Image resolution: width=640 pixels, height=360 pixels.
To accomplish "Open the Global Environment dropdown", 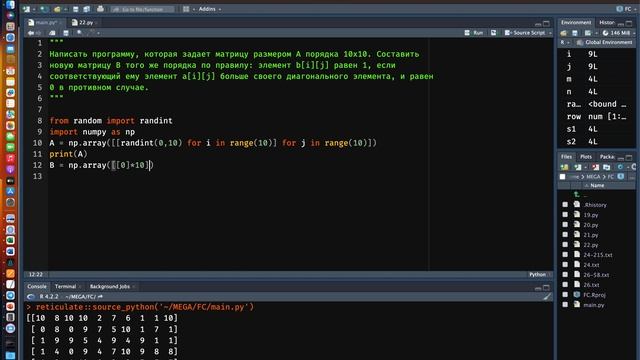I will (x=604, y=42).
